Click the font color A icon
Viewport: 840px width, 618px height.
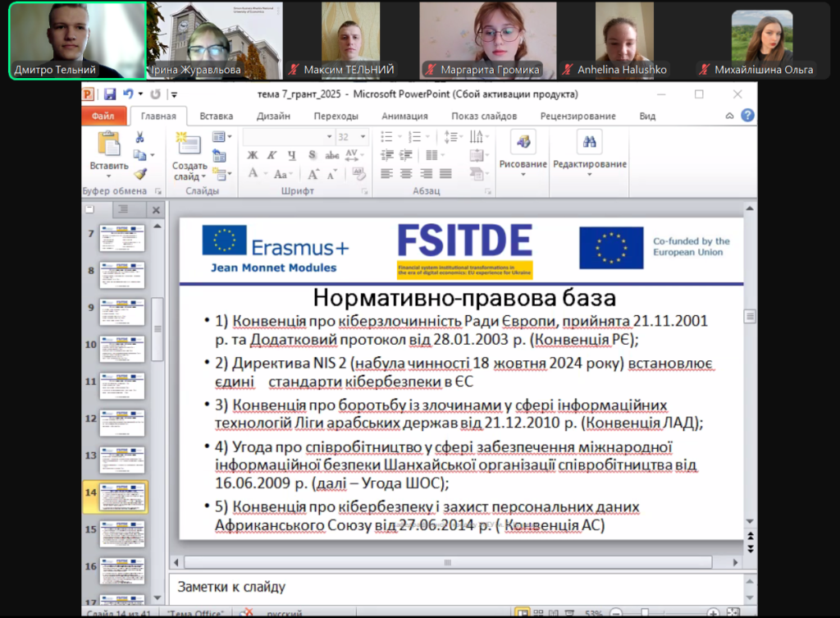[x=253, y=173]
